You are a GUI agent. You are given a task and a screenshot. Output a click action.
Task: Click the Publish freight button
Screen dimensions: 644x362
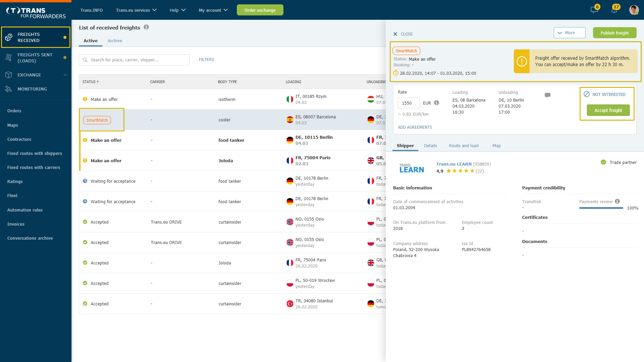pos(614,33)
